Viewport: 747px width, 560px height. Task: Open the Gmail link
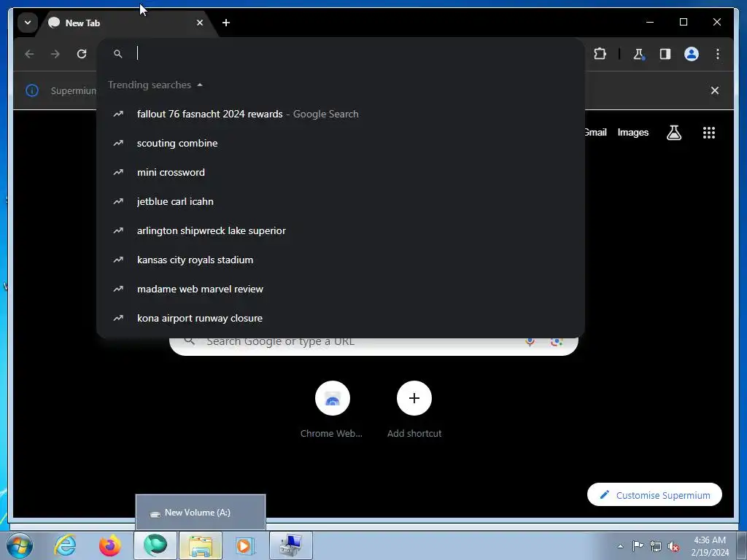(595, 133)
